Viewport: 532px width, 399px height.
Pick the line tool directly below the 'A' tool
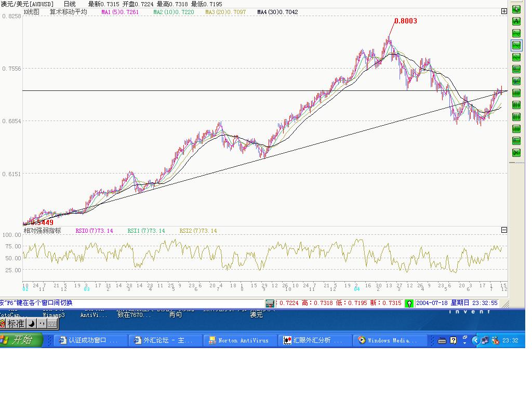(x=516, y=33)
